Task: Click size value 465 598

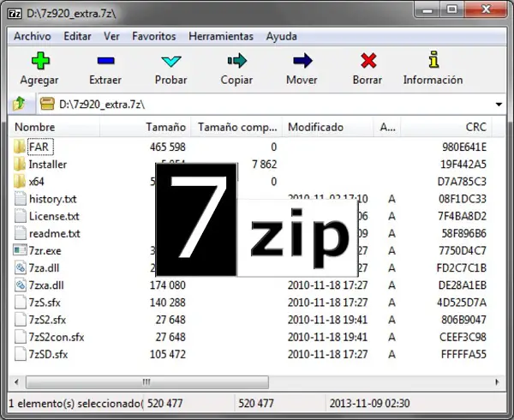Action: 168,147
